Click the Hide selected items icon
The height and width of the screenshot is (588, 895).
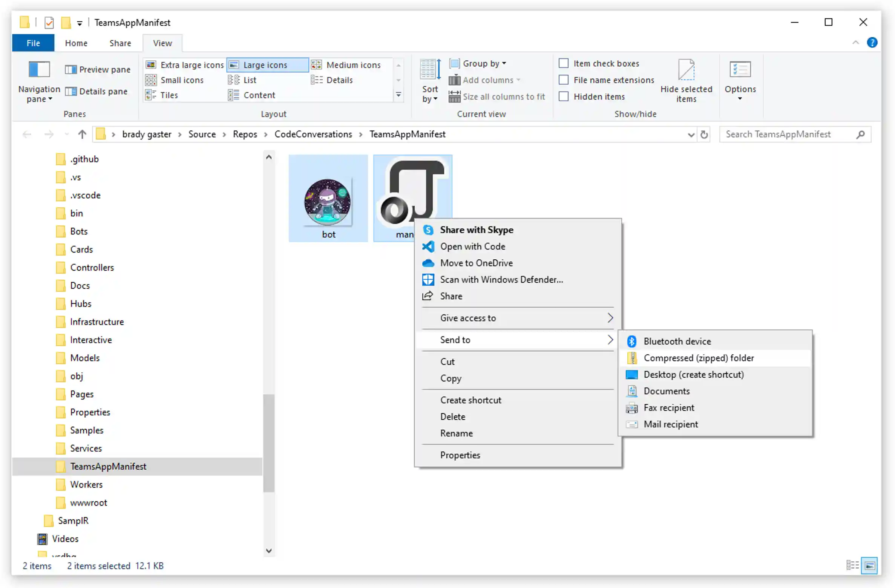click(x=686, y=70)
